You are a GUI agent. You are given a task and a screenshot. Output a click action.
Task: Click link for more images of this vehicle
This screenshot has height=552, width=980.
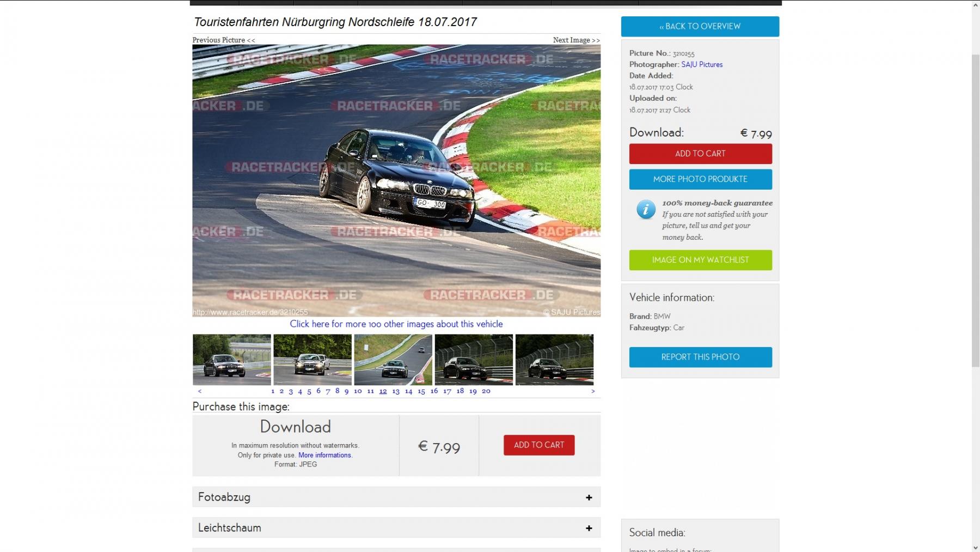tap(396, 324)
